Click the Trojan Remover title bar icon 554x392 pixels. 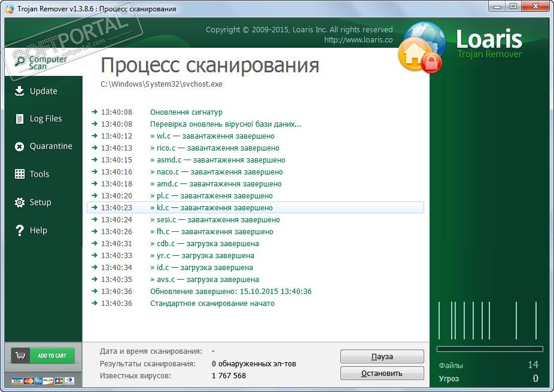pyautogui.click(x=10, y=8)
